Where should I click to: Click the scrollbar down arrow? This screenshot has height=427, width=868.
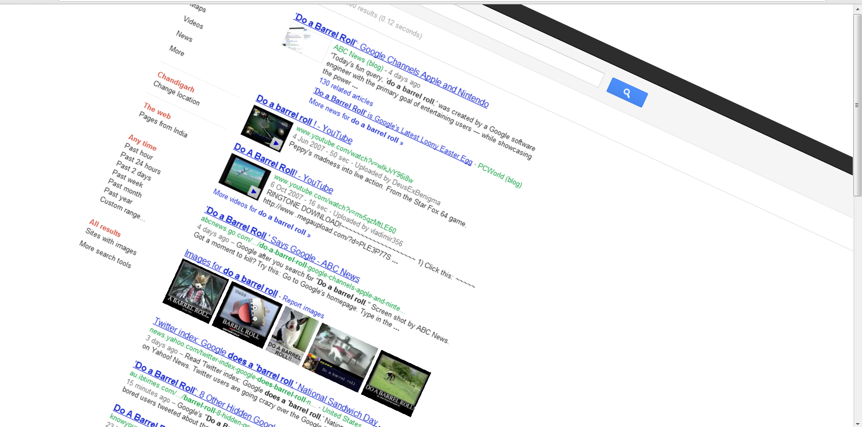[858, 423]
